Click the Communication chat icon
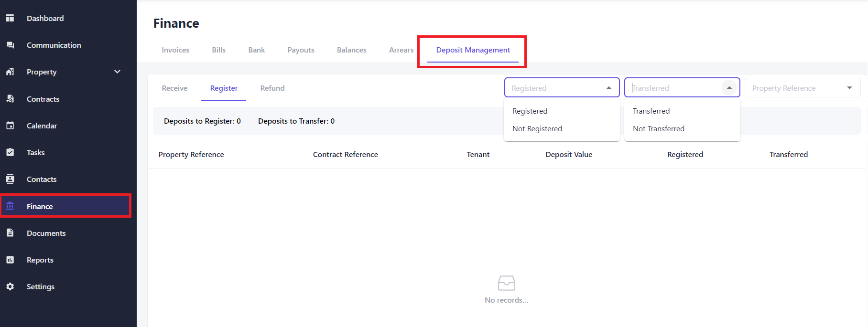The height and width of the screenshot is (327, 868). coord(10,45)
